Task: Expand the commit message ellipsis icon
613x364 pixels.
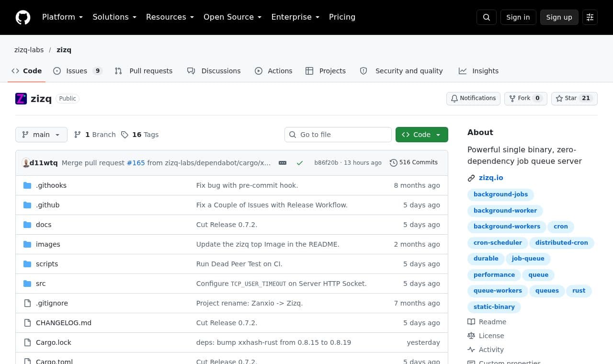Action: [283, 163]
